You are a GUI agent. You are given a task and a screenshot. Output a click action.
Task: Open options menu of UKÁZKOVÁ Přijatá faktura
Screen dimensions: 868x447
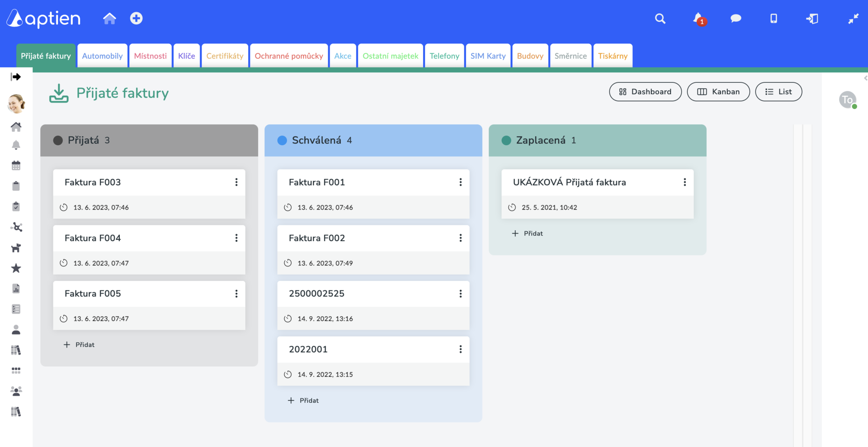(x=684, y=182)
